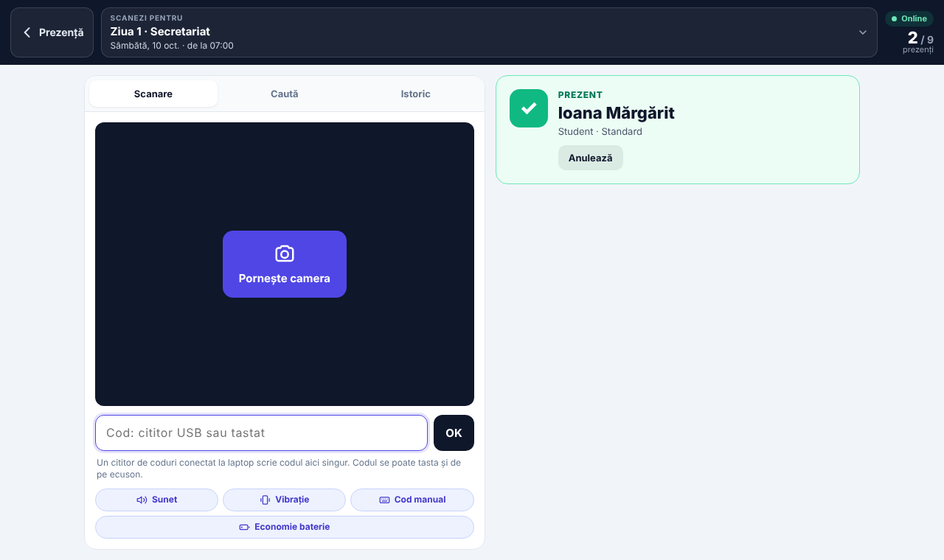Image resolution: width=944 pixels, height=560 pixels.
Task: Go back to Prezență
Action: tap(52, 32)
